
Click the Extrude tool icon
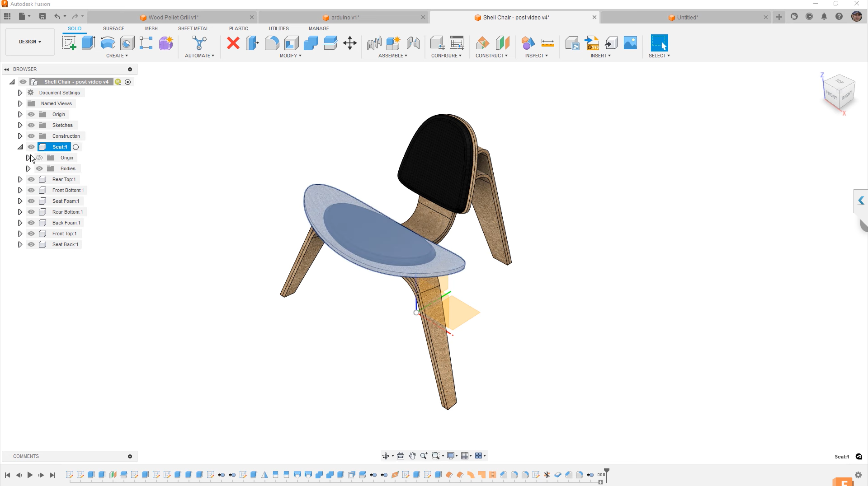pyautogui.click(x=88, y=43)
